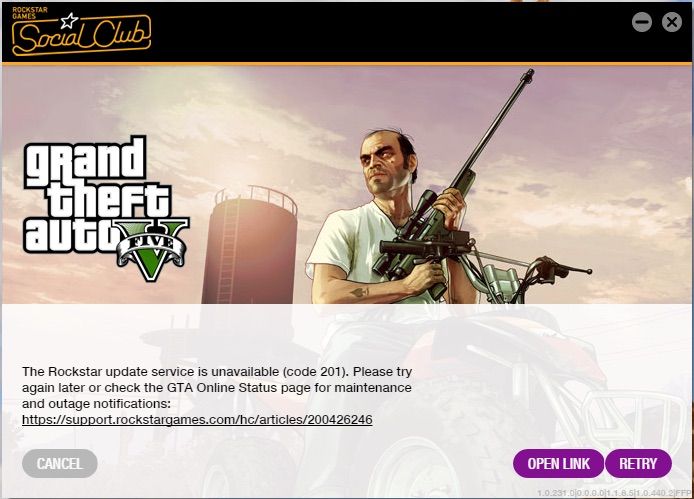Screen dimensions: 694x499
Task: Click the Social Club logo
Action: [81, 31]
